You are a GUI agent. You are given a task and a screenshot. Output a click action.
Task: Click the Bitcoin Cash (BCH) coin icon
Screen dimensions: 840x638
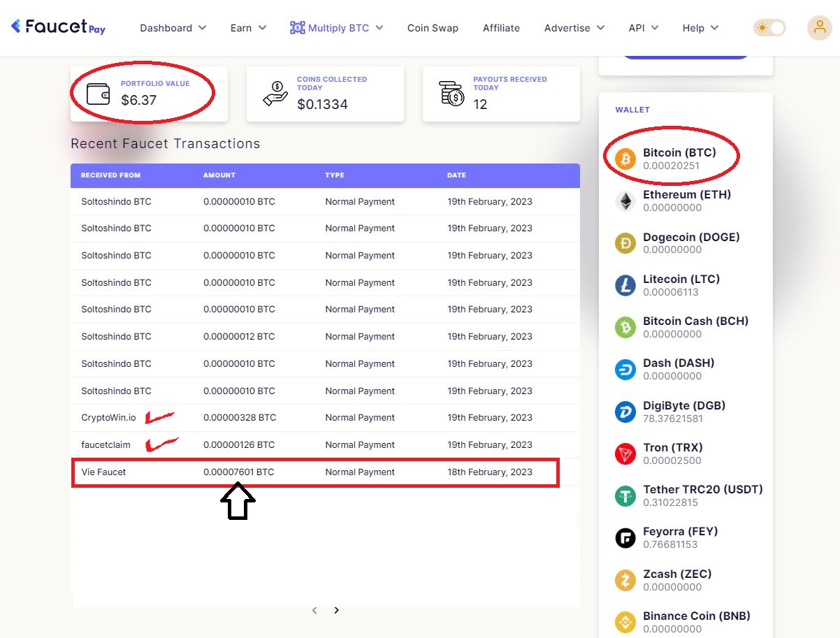click(x=625, y=327)
